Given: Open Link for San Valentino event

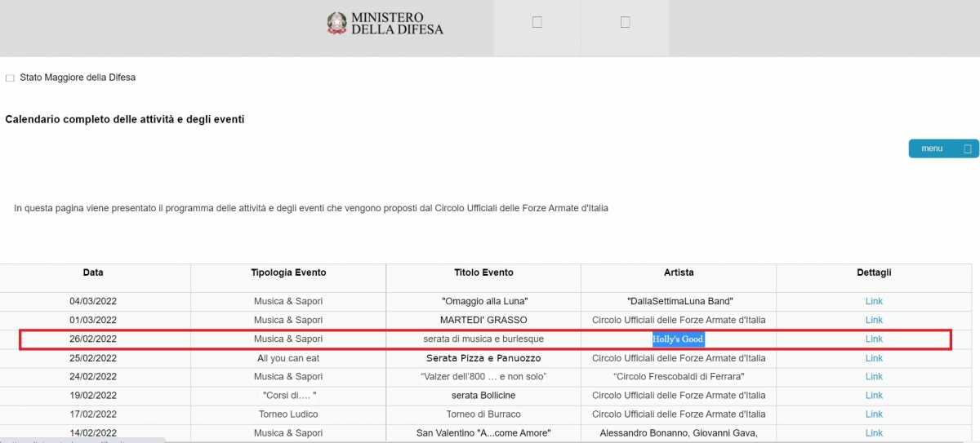Looking at the screenshot, I should [x=874, y=433].
